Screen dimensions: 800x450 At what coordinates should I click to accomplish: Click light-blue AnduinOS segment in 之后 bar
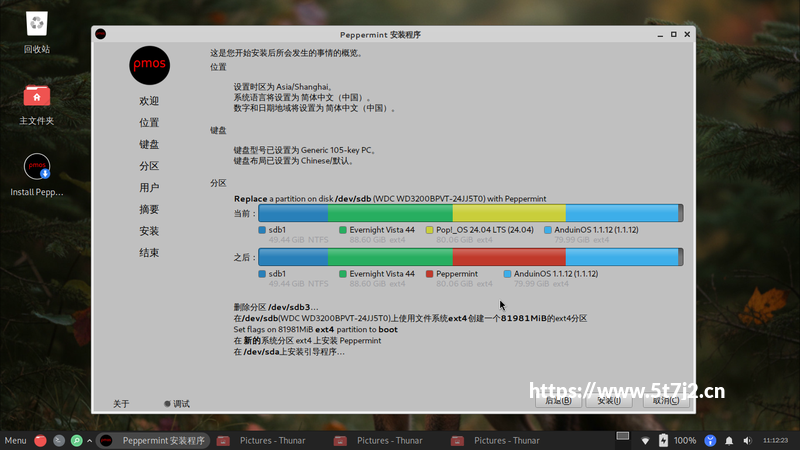(622, 257)
